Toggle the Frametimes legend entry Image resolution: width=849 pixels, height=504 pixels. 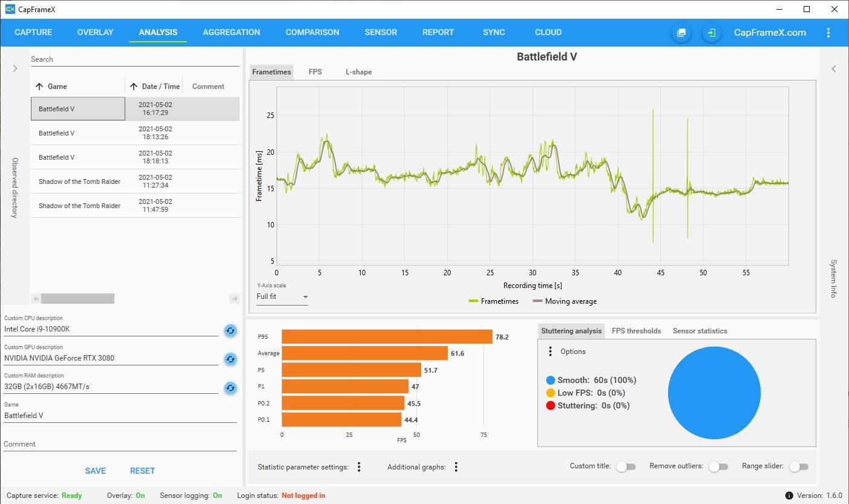click(x=494, y=301)
